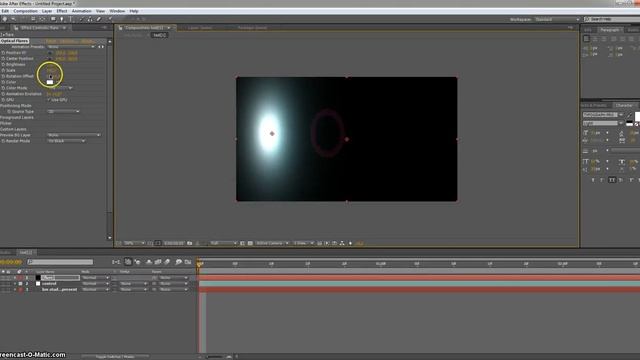Image resolution: width=640 pixels, height=360 pixels.
Task: Open viewer resolution Full dropdown
Action: [223, 243]
